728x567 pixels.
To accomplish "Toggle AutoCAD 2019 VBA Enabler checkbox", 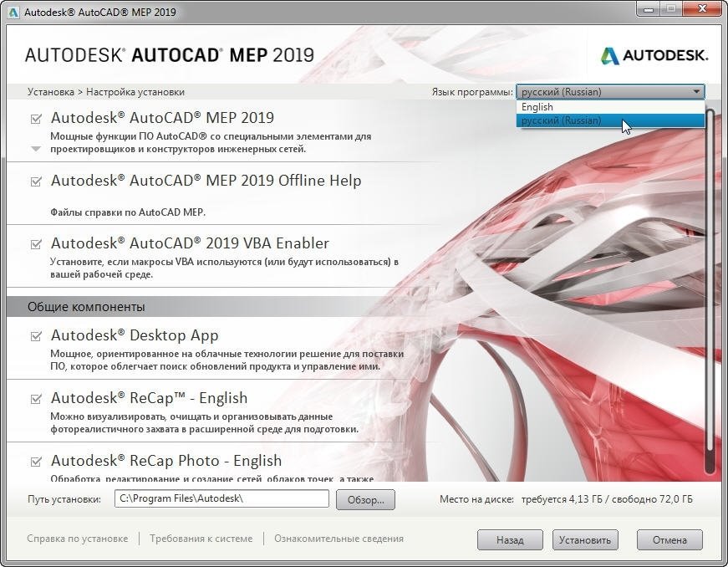I will point(36,244).
